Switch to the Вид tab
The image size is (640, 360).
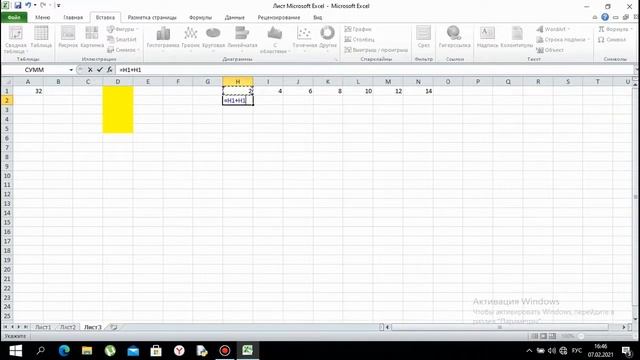click(x=318, y=18)
